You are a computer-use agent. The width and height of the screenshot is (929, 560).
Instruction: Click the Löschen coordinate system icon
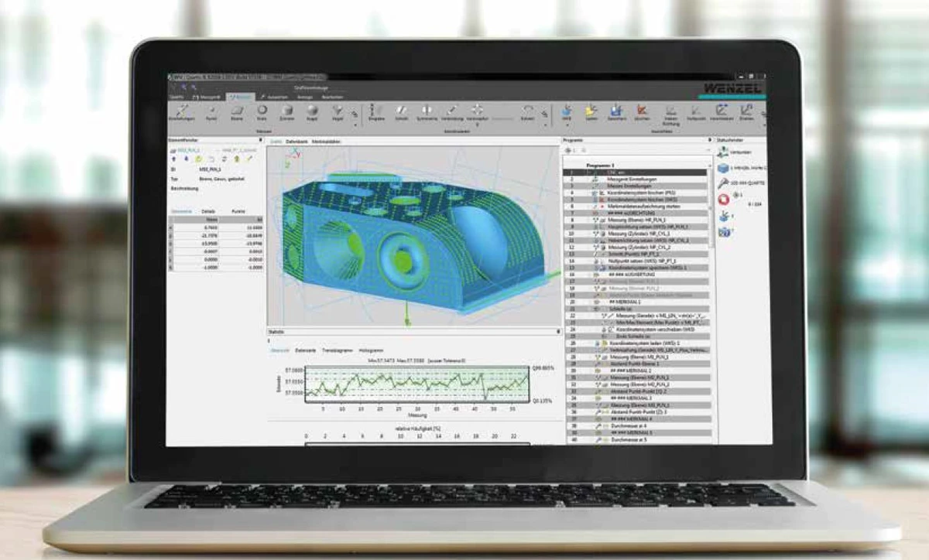pyautogui.click(x=642, y=114)
